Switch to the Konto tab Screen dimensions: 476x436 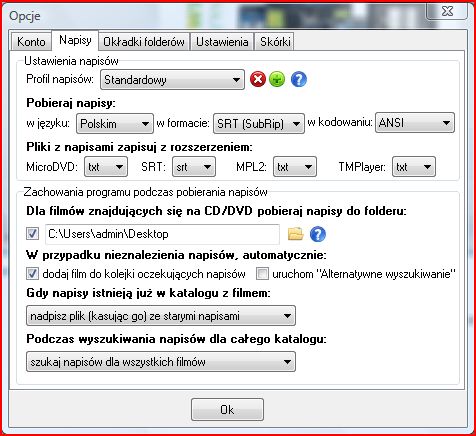31,42
